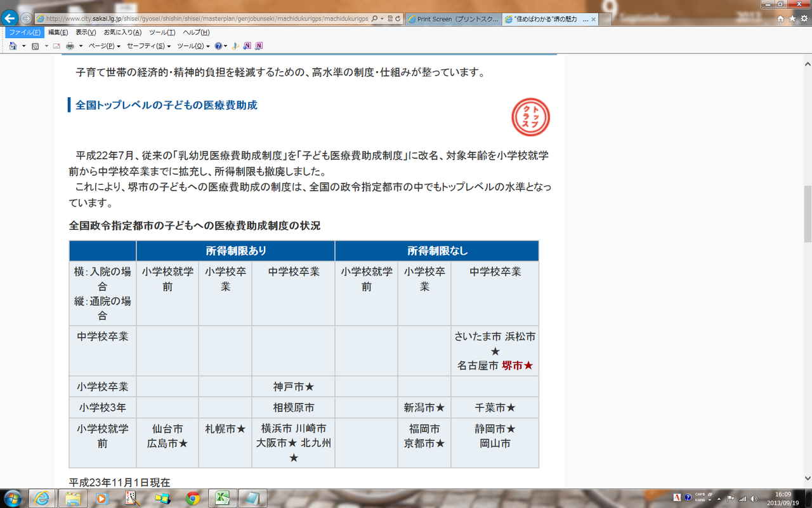The height and width of the screenshot is (508, 812).
Task: Show hidden tray icons arrow
Action: (718, 498)
